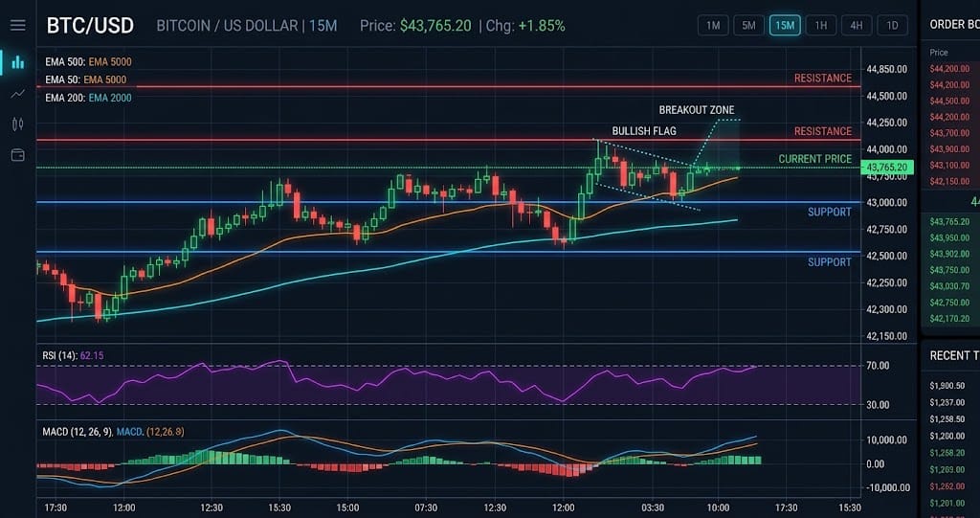Select the $43,950.00 bid in order book
The height and width of the screenshot is (518, 980).
tap(950, 237)
